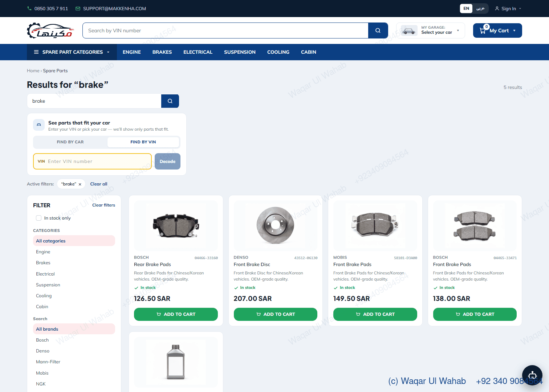Click the hamburger icon for spare part categories

click(x=36, y=52)
